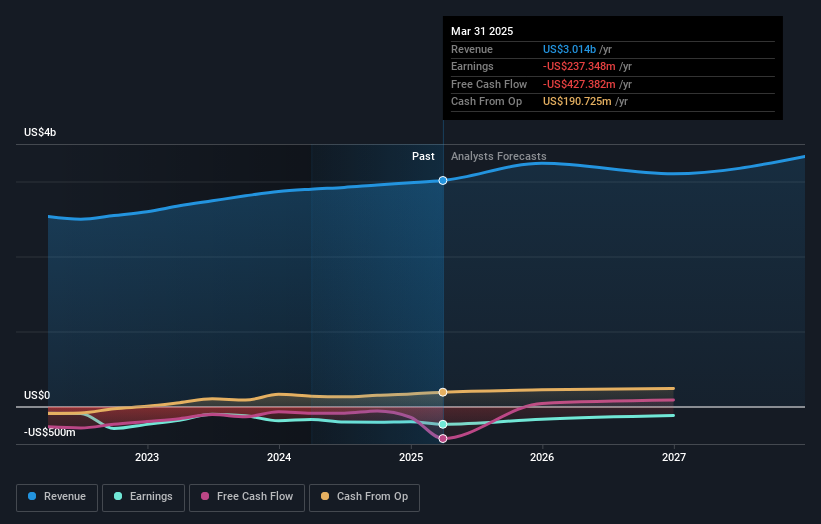Click the 2025 x-axis label
This screenshot has height=524, width=821.
411,457
